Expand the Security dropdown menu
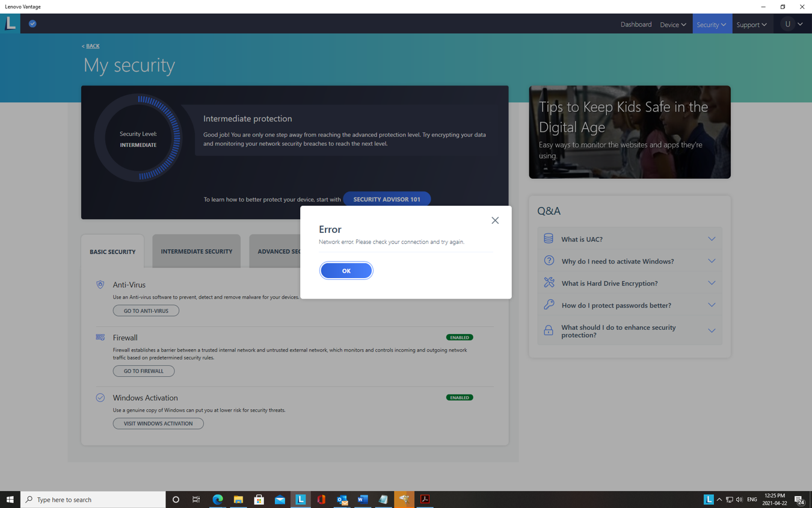 coord(712,24)
